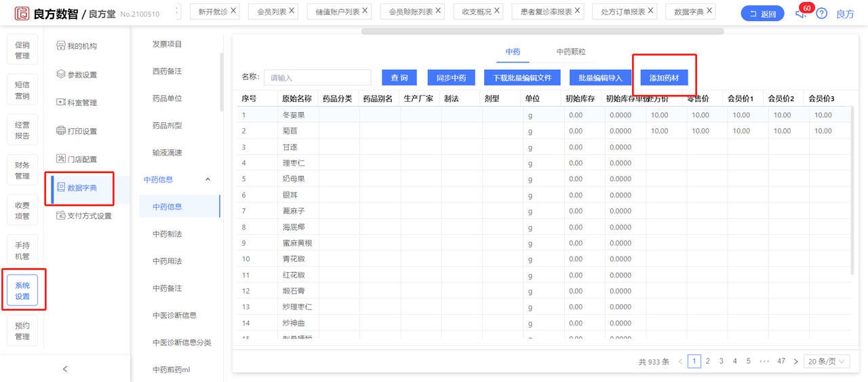
Task: Click the pagination ellipsis jump button
Action: (764, 362)
